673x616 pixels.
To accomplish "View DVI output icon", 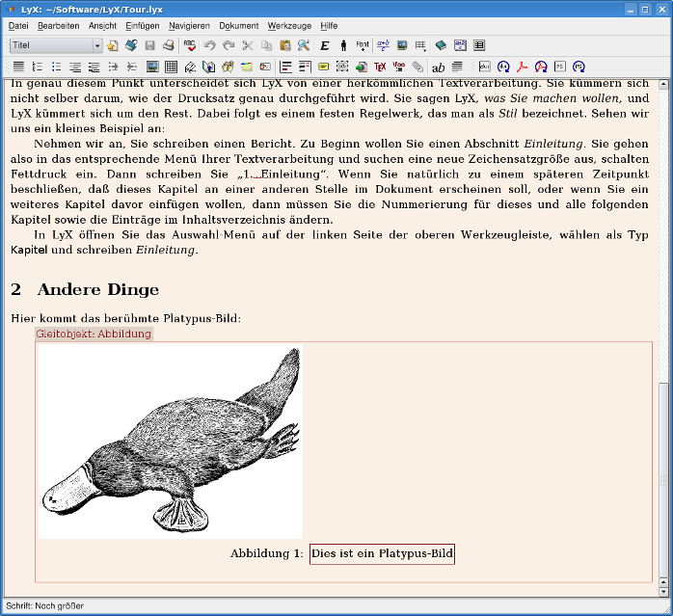I will point(485,67).
